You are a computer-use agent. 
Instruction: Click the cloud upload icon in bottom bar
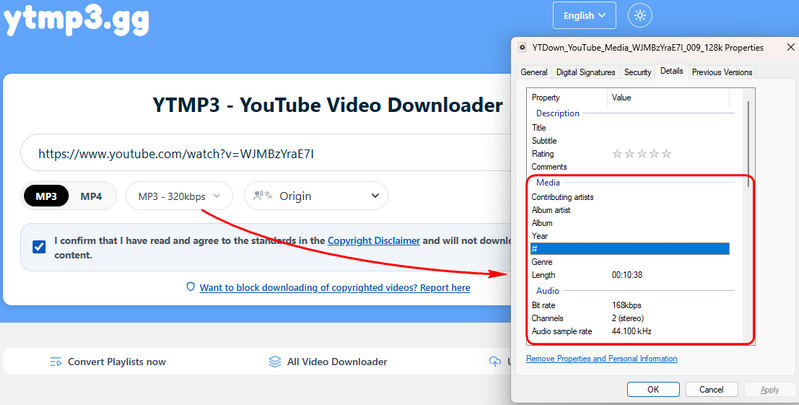(495, 362)
